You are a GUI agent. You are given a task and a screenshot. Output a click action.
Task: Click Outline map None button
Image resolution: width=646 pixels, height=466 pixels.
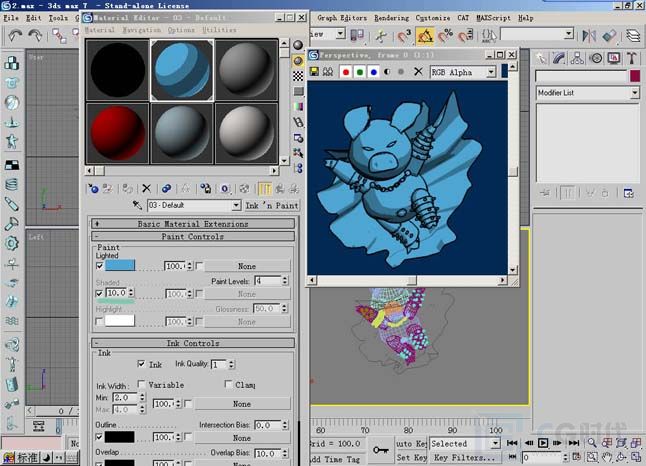coord(242,438)
